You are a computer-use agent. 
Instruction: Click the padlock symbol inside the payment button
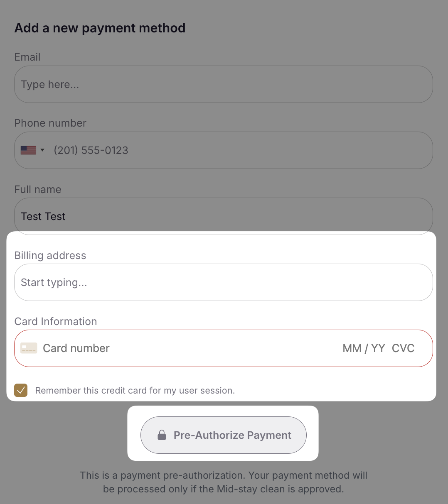(162, 435)
